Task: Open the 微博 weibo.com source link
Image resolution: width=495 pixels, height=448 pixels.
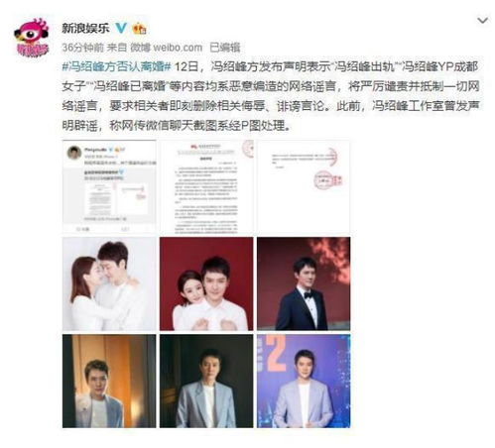Action: point(166,48)
